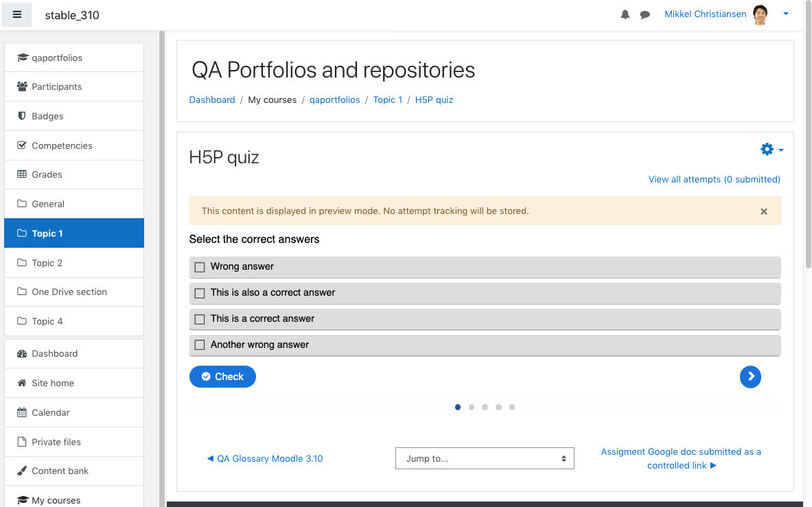
Task: Open the 'Jump to...' dropdown
Action: [485, 458]
